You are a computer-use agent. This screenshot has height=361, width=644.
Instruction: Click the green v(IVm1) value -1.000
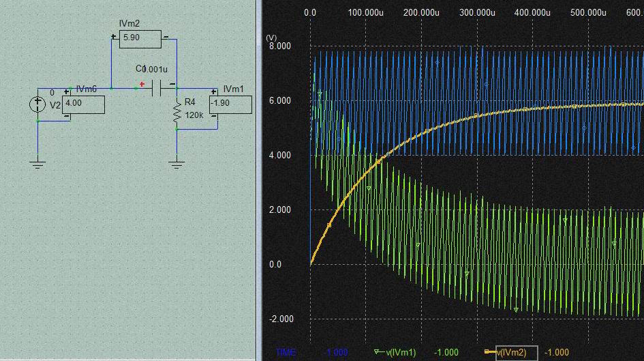point(446,352)
